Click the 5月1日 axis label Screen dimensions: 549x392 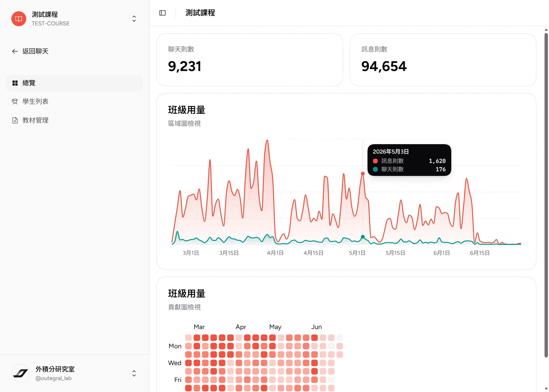[x=357, y=253]
